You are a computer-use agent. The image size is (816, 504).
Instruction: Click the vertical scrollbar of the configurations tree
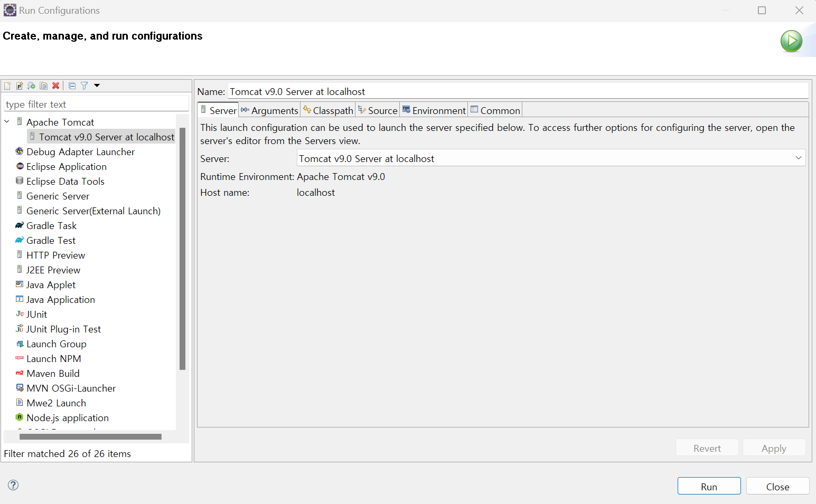(x=182, y=249)
